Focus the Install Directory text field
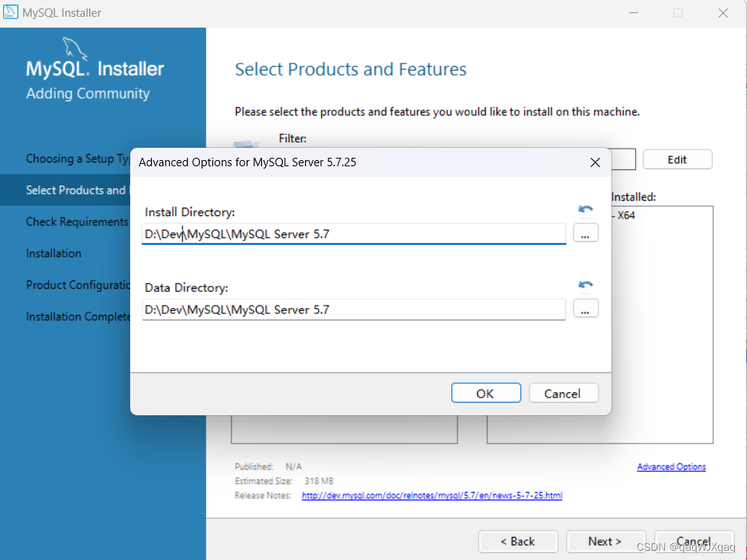The image size is (747, 560). [353, 234]
